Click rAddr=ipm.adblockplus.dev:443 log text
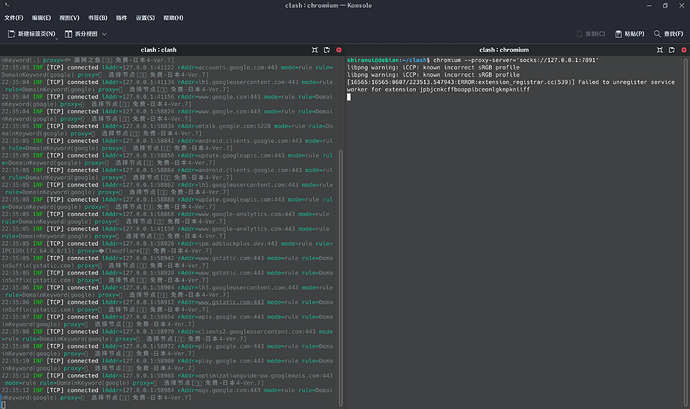Viewport: 690px width, 409px height. click(228, 244)
